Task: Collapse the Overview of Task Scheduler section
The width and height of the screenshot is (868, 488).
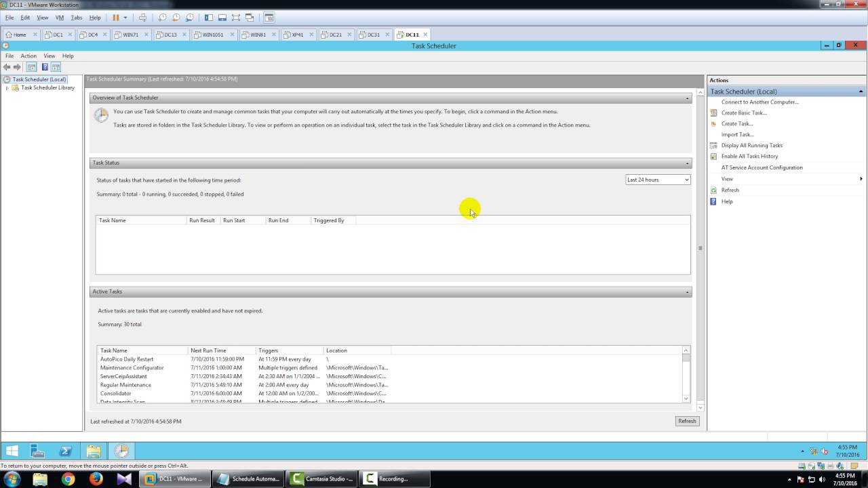Action: pyautogui.click(x=687, y=98)
